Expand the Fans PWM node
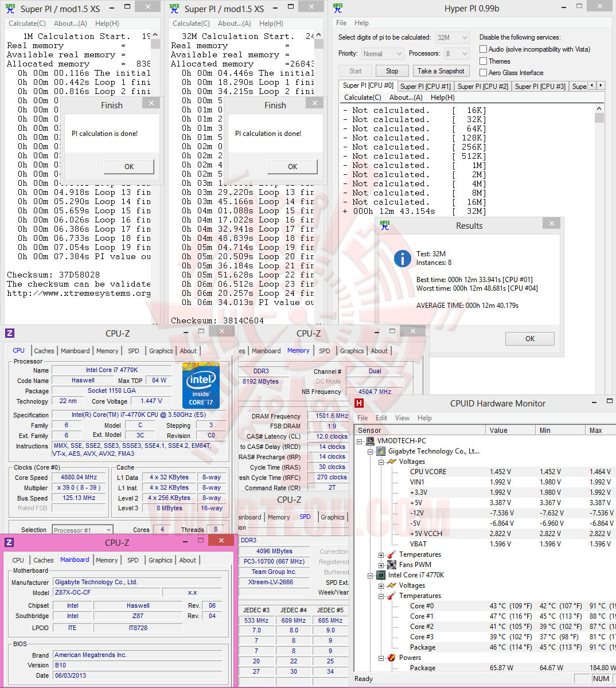The width and height of the screenshot is (616, 688). [x=381, y=565]
